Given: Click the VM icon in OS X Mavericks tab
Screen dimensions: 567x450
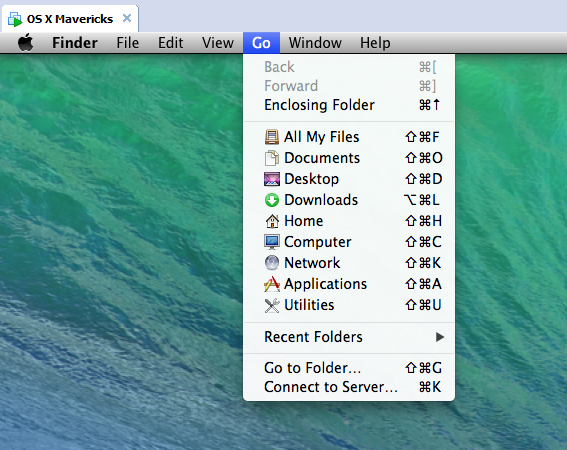Looking at the screenshot, I should point(15,19).
